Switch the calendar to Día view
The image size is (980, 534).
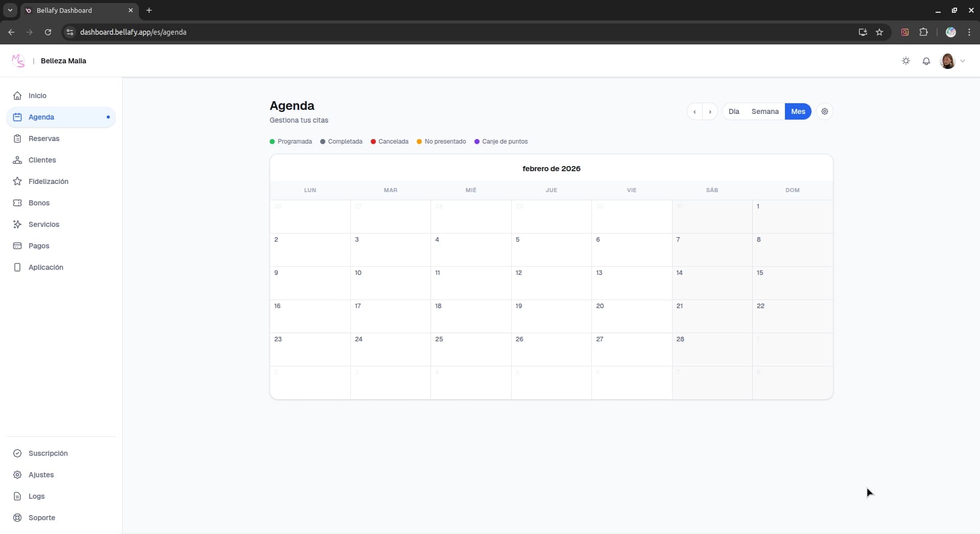pyautogui.click(x=734, y=111)
